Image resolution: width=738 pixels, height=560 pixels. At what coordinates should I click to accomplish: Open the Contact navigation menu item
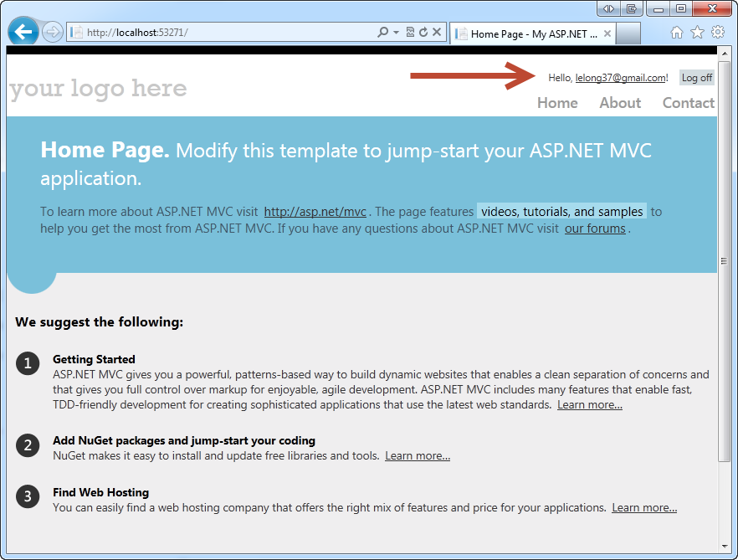(688, 103)
